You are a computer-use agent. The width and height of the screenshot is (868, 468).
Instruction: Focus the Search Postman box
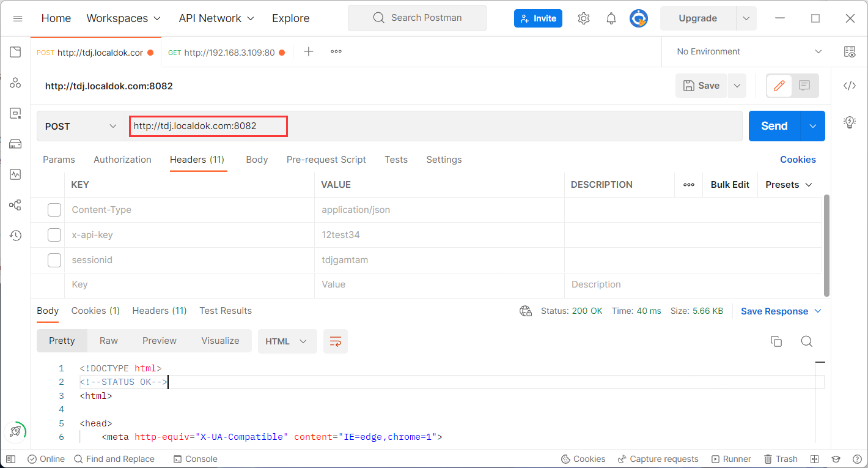[417, 18]
